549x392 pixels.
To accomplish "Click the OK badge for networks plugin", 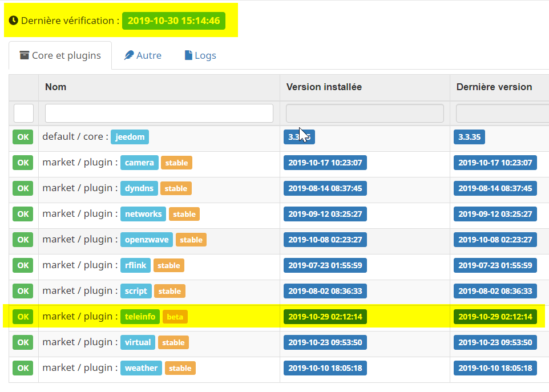I will [x=23, y=214].
